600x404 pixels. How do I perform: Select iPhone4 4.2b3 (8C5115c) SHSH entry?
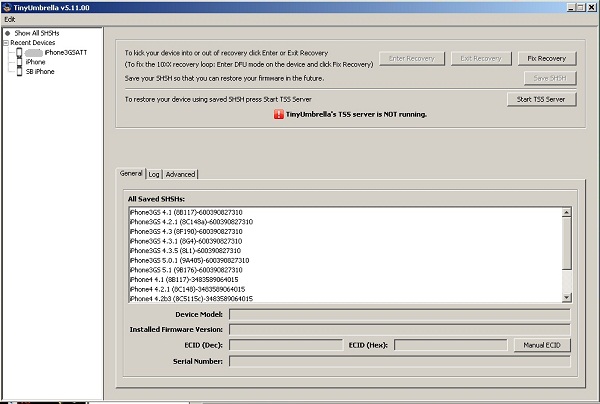[x=191, y=298]
